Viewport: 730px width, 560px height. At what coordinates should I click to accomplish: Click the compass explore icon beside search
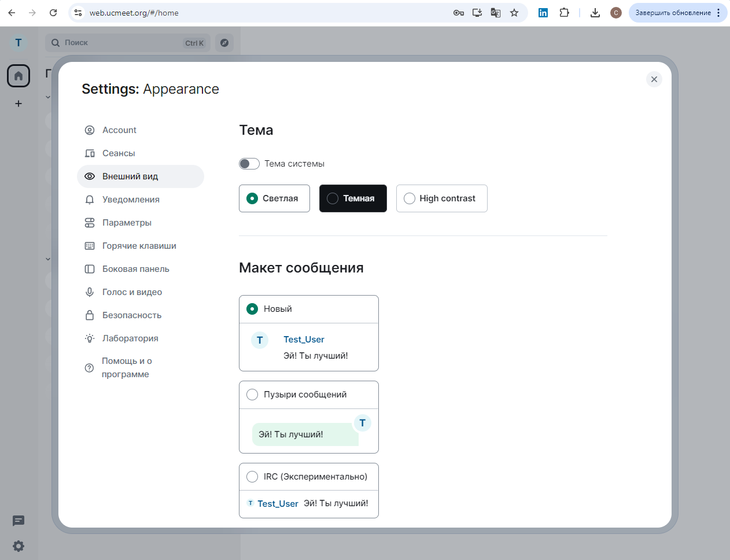click(x=224, y=42)
